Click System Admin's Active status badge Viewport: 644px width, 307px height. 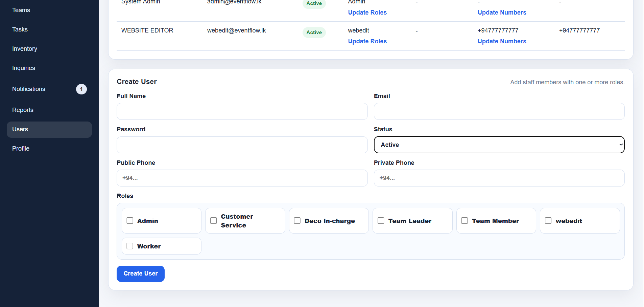tap(314, 4)
